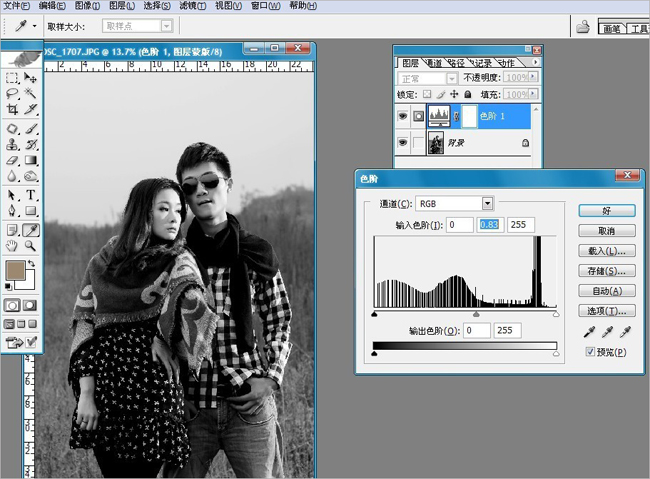This screenshot has width=650, height=479.
Task: Select the Hand tool
Action: pos(12,246)
